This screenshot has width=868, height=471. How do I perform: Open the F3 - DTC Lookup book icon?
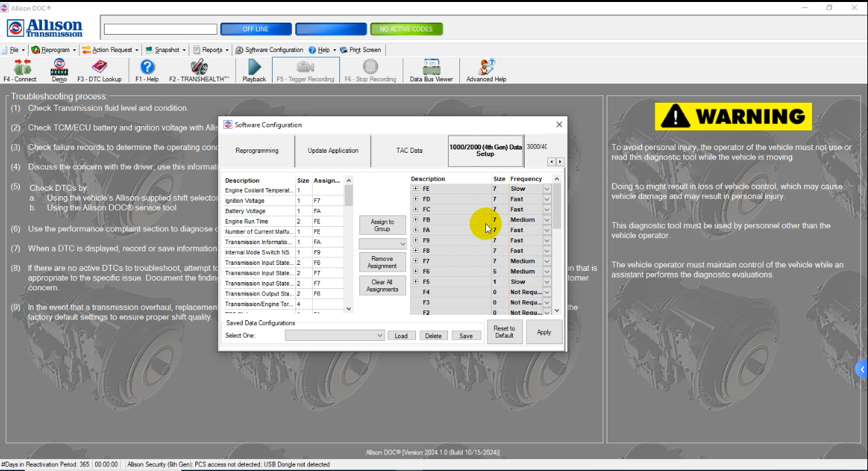99,70
